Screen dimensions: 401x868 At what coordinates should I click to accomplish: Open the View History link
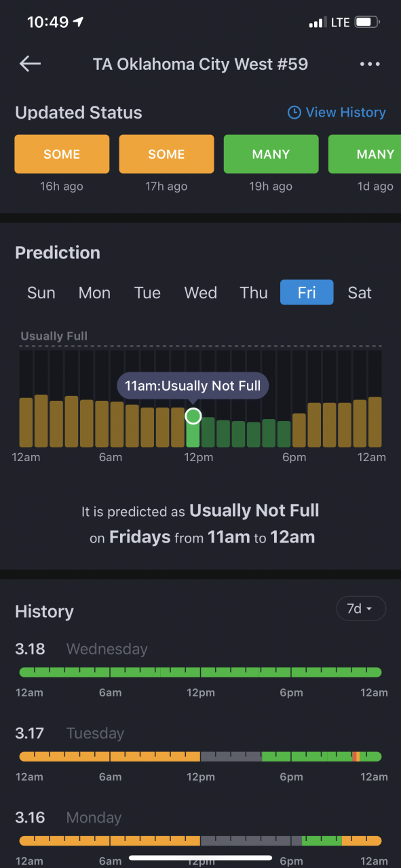coord(345,113)
